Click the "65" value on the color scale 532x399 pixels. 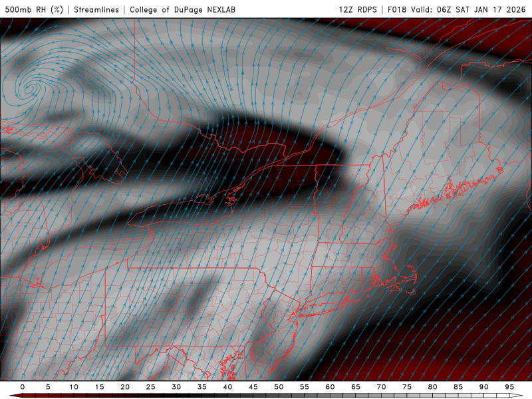click(x=356, y=387)
